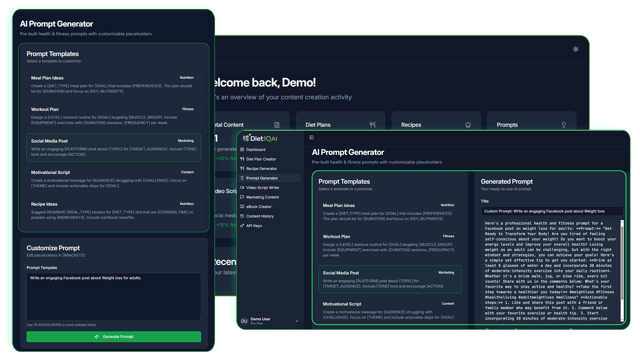Image resolution: width=640 pixels, height=364 pixels.
Task: Select Diet Plan Creator in the sidebar
Action: pyautogui.click(x=242, y=159)
